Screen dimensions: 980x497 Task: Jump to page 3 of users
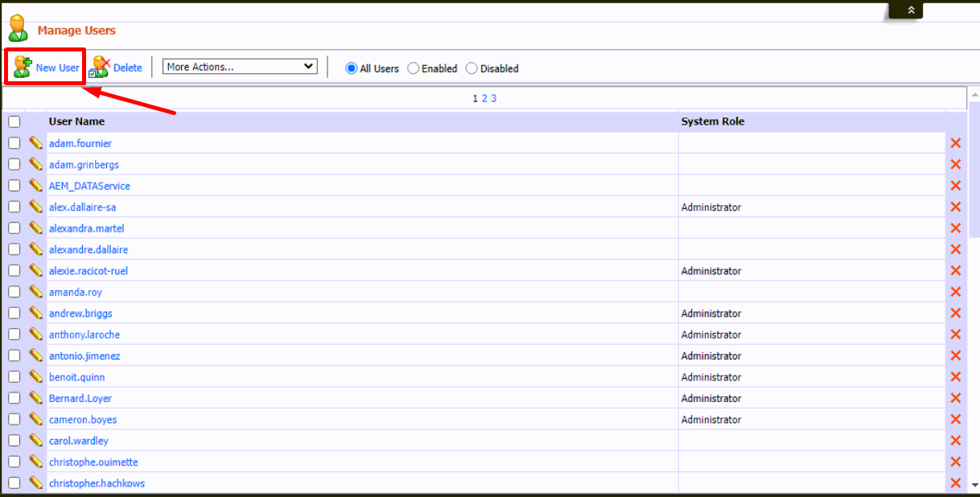click(493, 98)
